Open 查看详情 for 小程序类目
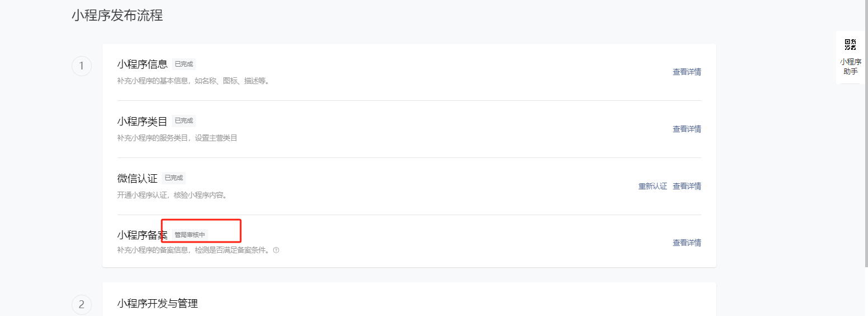 pyautogui.click(x=687, y=129)
